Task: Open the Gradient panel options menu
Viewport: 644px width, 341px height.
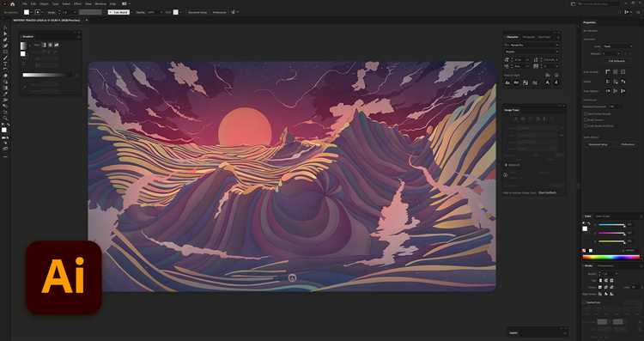Action: (79, 36)
